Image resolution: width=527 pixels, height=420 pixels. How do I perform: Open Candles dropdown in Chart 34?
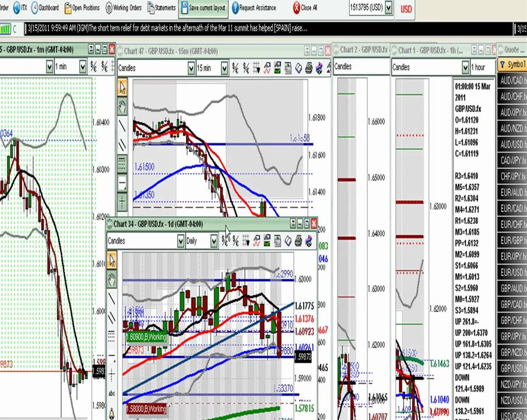point(181,241)
